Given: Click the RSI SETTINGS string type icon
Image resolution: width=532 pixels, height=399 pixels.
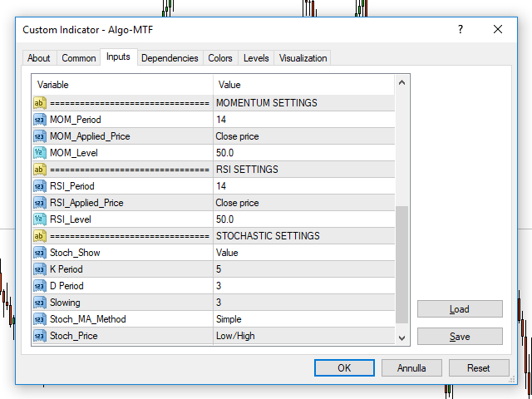Looking at the screenshot, I should click(x=39, y=170).
